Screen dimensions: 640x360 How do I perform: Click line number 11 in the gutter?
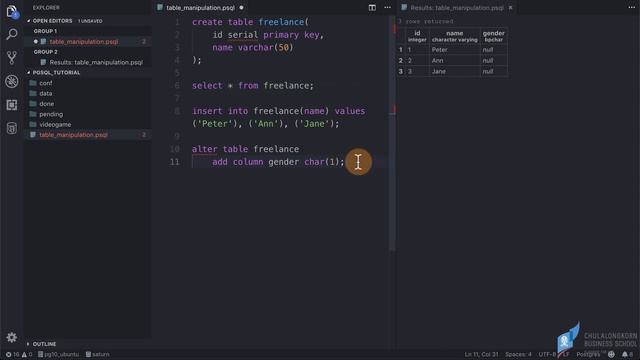[x=174, y=162]
